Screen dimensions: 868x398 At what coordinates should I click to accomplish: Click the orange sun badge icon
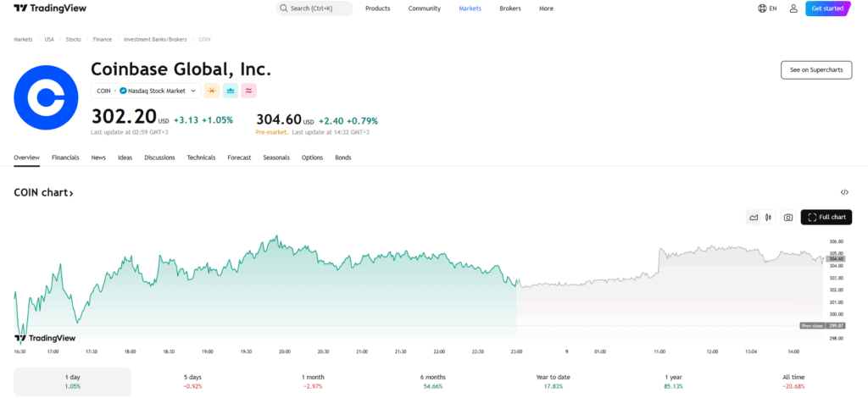(211, 91)
